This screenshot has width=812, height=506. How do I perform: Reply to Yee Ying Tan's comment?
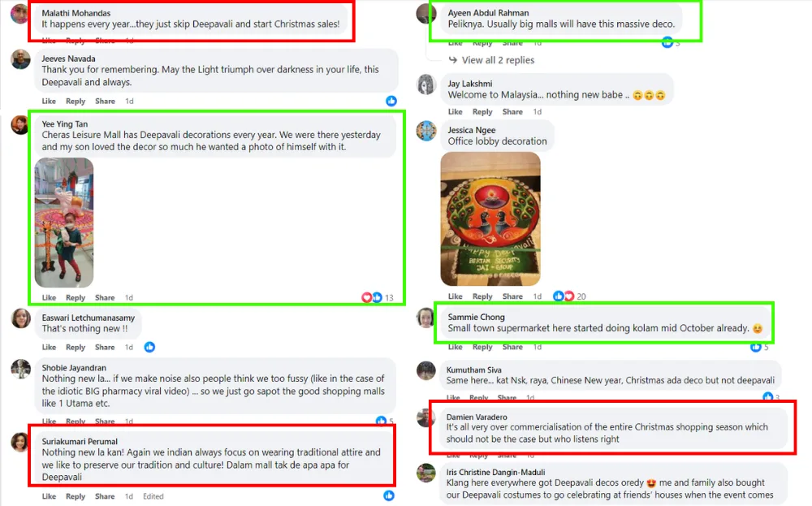coord(75,297)
